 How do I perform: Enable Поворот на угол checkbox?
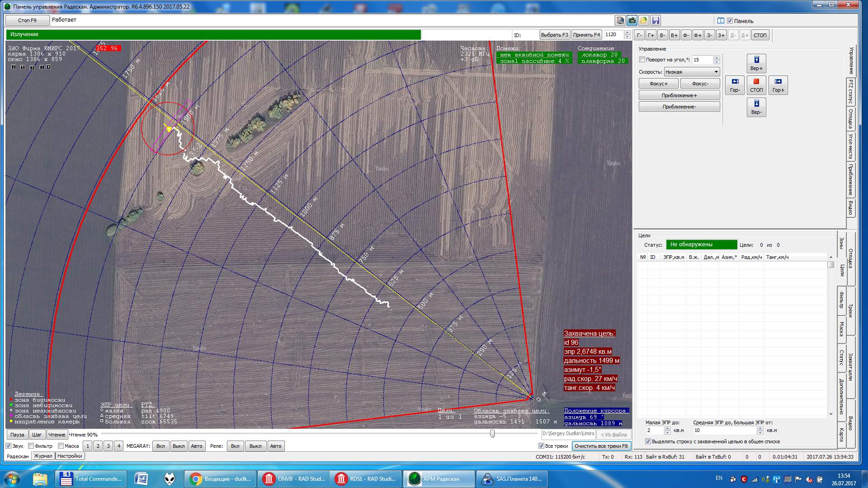coord(642,60)
